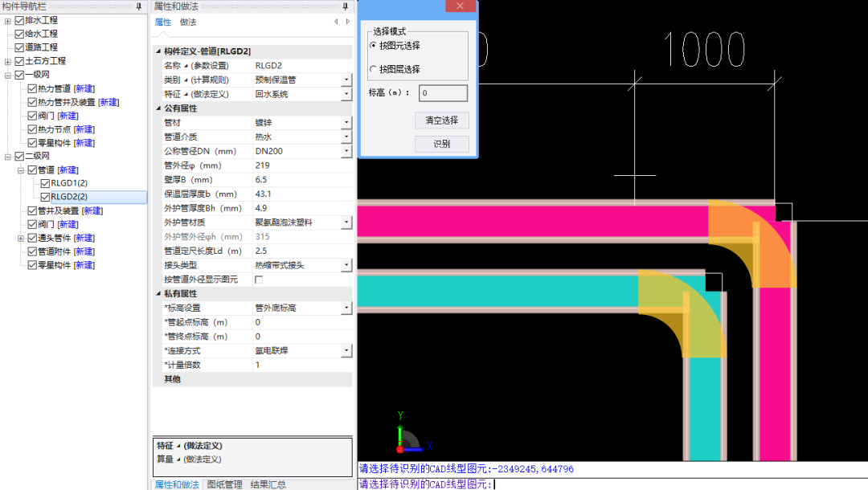Open the 管道介质 dropdown
Viewport: 868px width, 490px height.
[346, 137]
